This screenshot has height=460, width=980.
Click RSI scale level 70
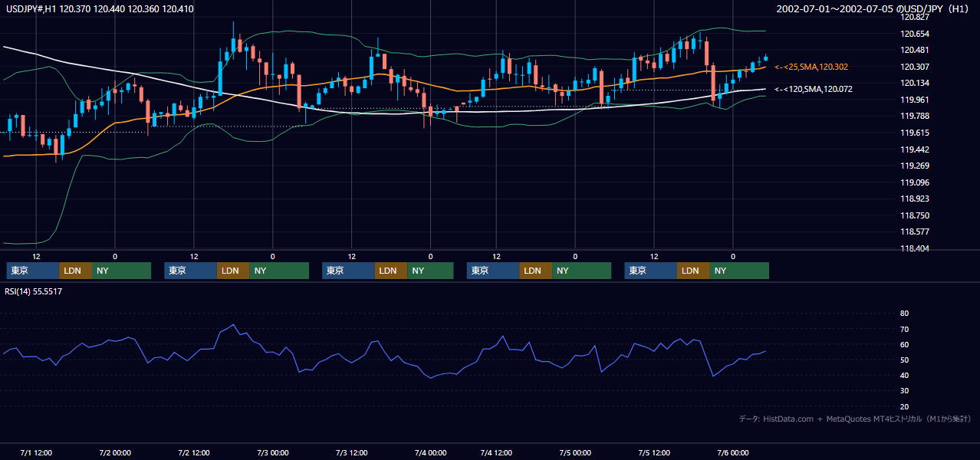pos(904,329)
